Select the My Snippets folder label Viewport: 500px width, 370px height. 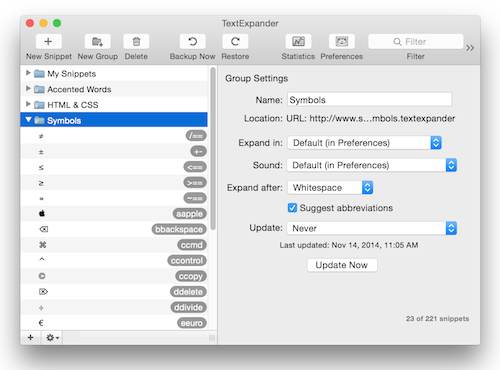(71, 74)
